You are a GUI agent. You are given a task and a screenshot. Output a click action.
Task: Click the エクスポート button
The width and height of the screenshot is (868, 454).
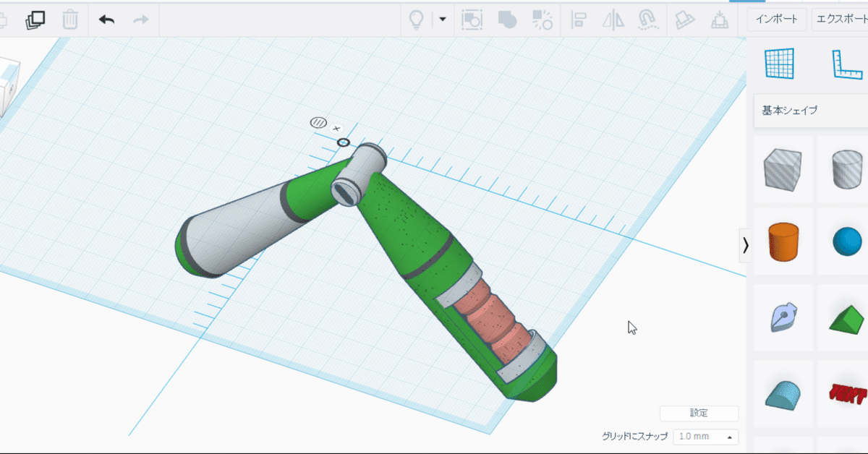click(x=841, y=20)
